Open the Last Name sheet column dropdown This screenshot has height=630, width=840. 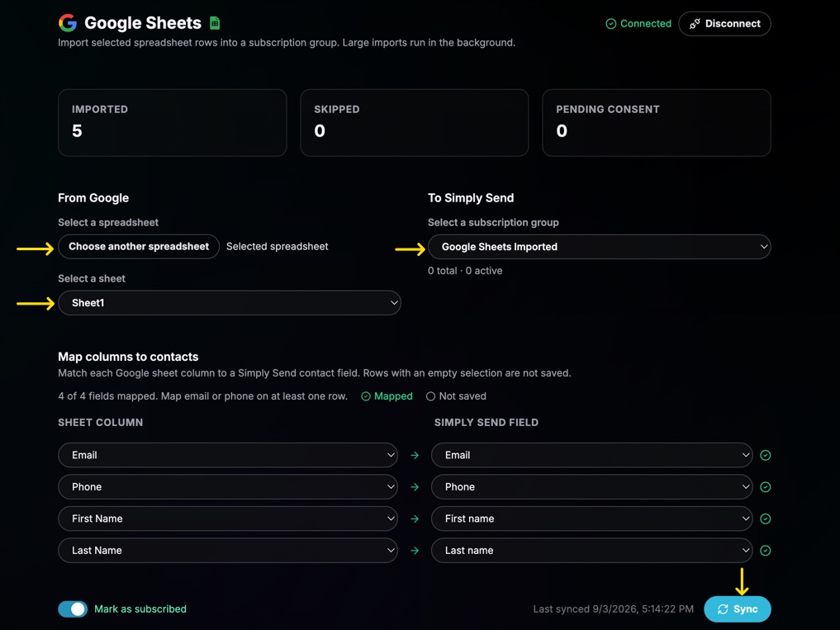tap(228, 550)
